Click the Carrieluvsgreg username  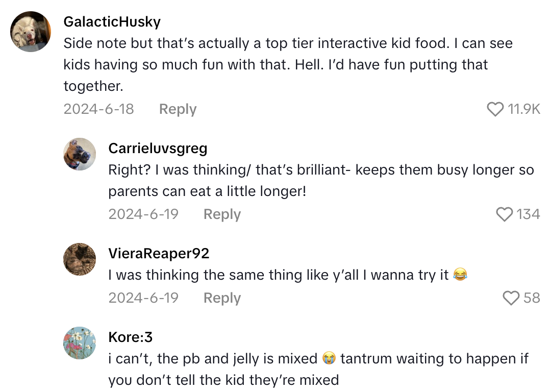tap(158, 148)
